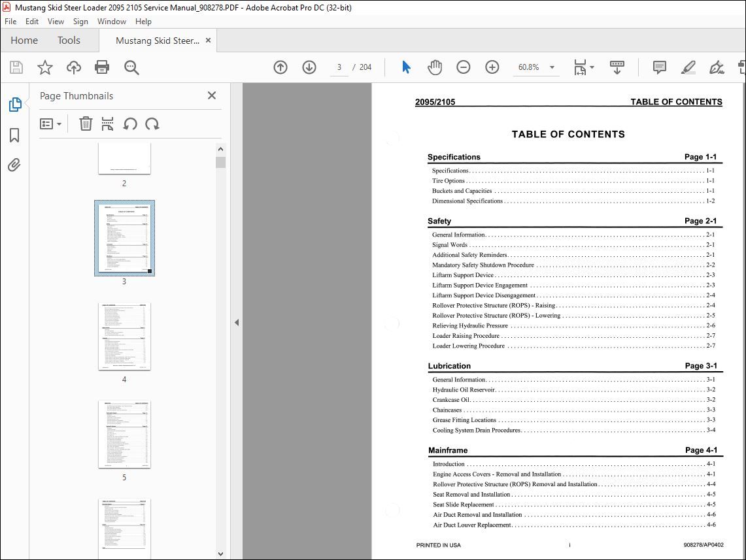Screen dimensions: 746x560
Task: Open the Page Thumbnails panel icon
Action: pyautogui.click(x=14, y=104)
